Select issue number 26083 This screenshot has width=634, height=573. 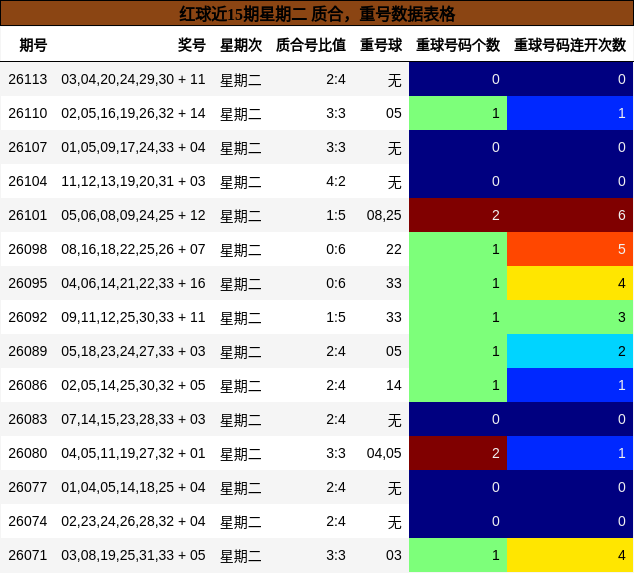click(27, 419)
